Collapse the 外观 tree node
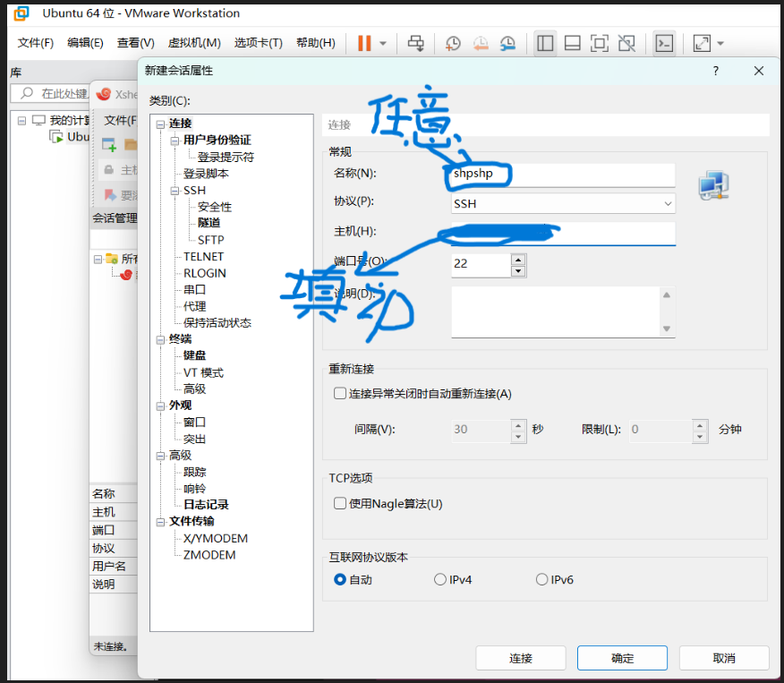This screenshot has width=784, height=683. click(160, 406)
